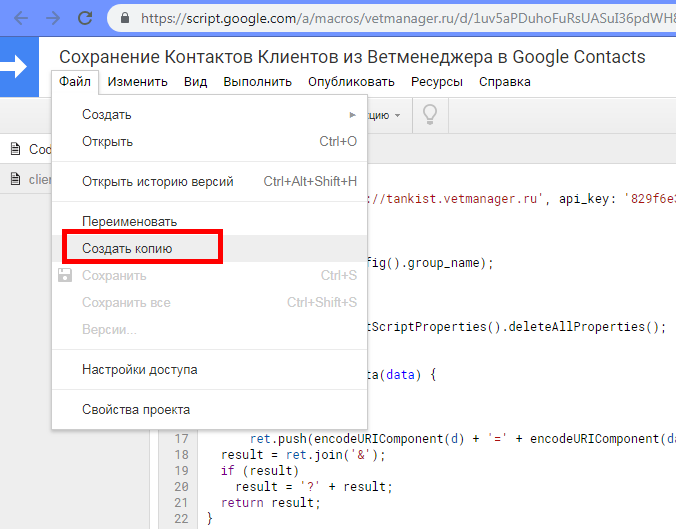Click the greyed-out Сохранить все entry
The image size is (676, 529).
click(x=210, y=302)
